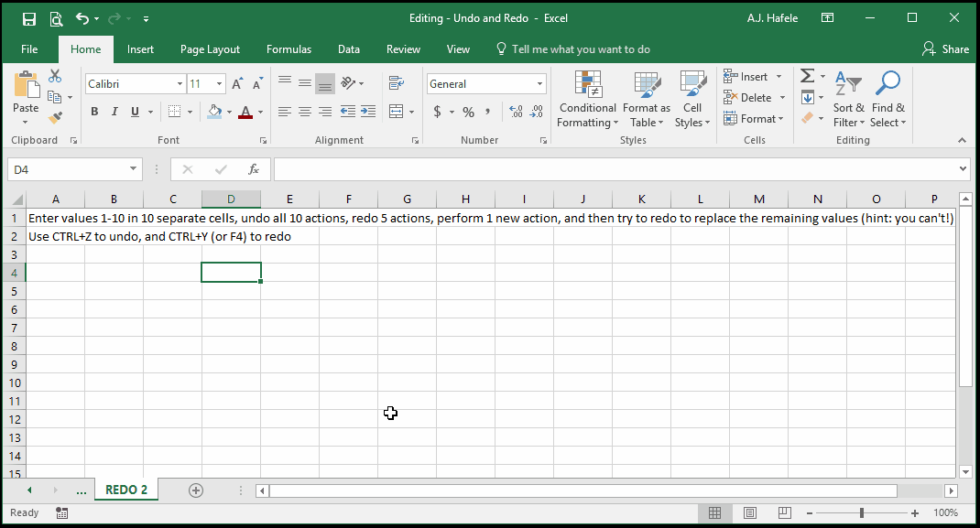This screenshot has height=528, width=980.
Task: Apply Accounting dollar format
Action: coord(438,112)
